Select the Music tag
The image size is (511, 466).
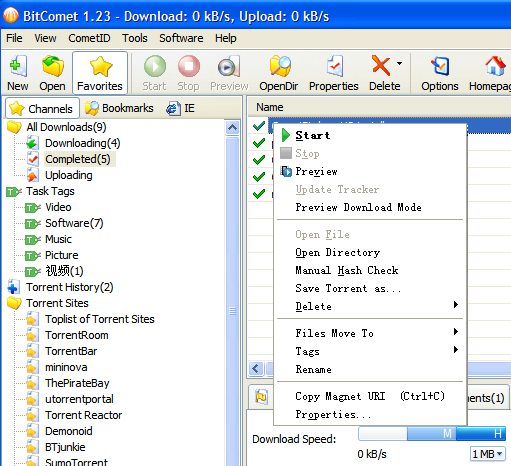click(58, 239)
